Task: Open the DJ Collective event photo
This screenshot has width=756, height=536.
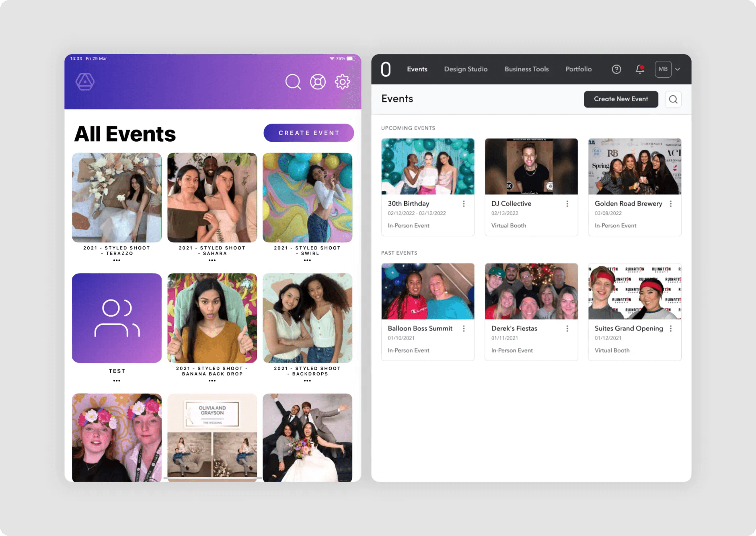Action: click(x=531, y=167)
